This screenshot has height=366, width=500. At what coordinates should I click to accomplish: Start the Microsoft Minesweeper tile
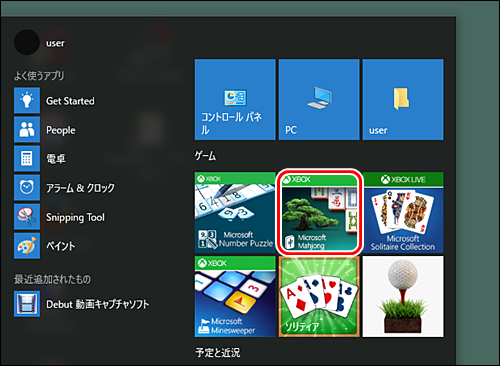[x=235, y=296]
